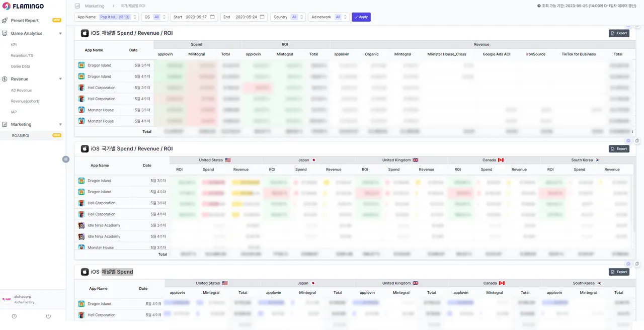Screen dimensions: 644x330
Task: Click the Apply filter button
Action: 361,17
